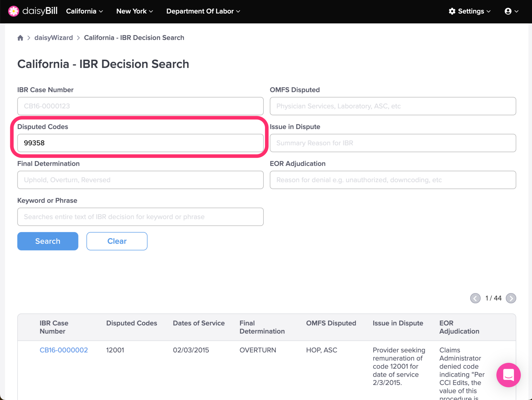Click the Search button
532x400 pixels.
(48, 241)
